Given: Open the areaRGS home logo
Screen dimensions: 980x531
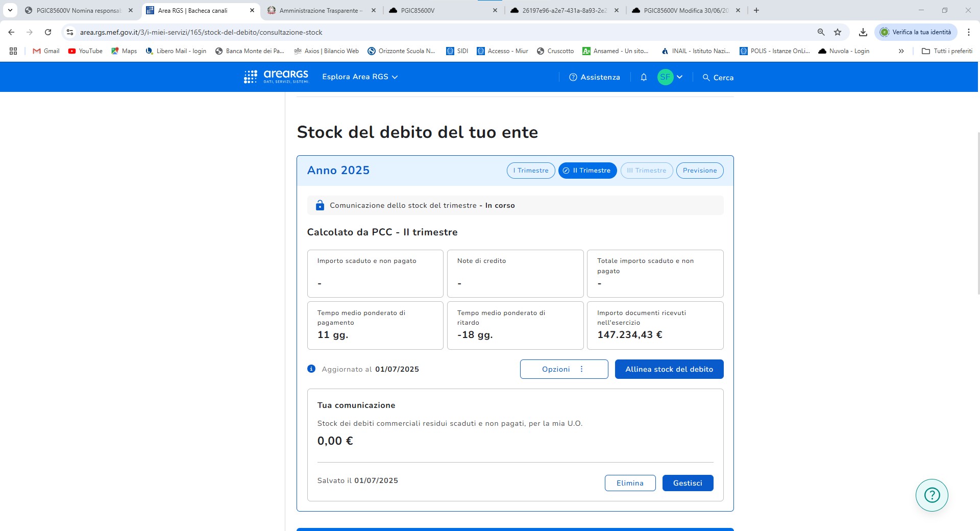Looking at the screenshot, I should [276, 77].
